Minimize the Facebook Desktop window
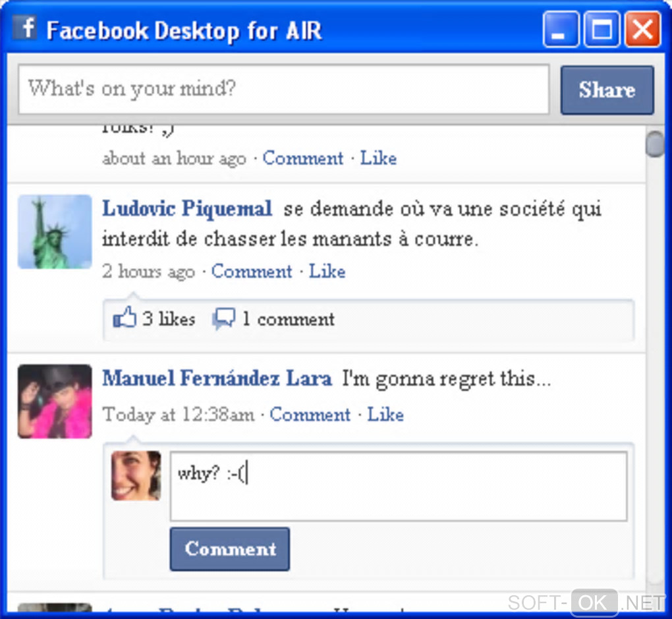The image size is (672, 619). tap(561, 29)
